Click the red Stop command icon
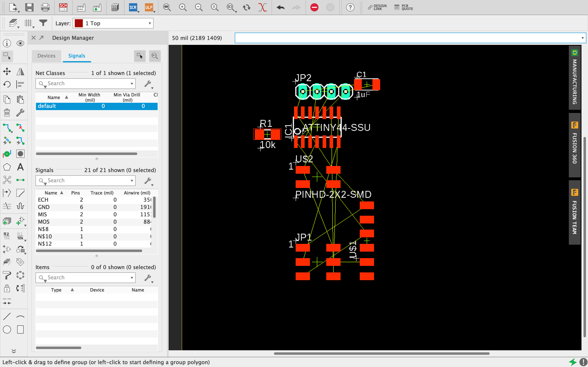 pos(314,7)
